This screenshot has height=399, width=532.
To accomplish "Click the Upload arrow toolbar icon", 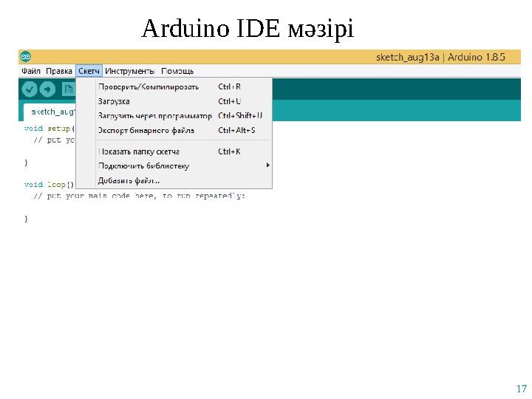I will [47, 89].
